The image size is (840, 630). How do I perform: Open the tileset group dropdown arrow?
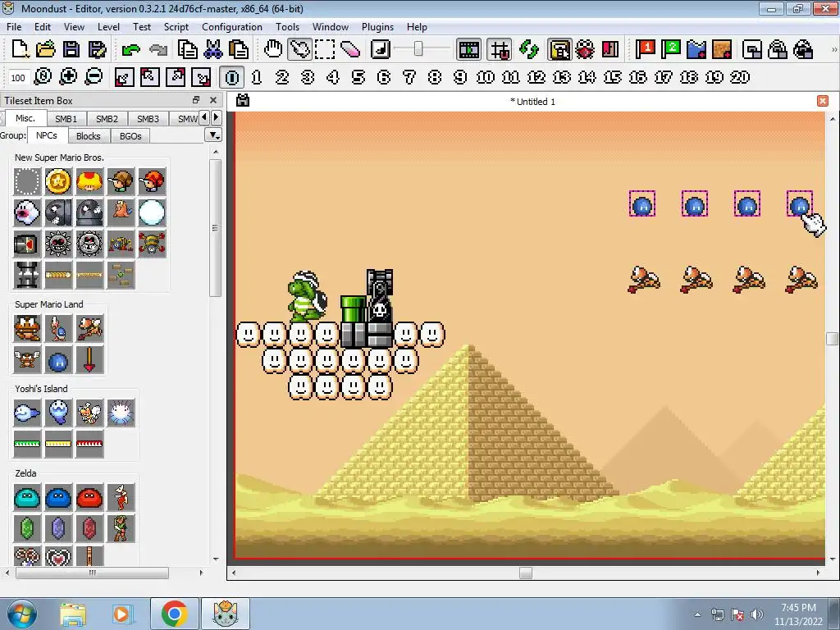click(x=214, y=135)
